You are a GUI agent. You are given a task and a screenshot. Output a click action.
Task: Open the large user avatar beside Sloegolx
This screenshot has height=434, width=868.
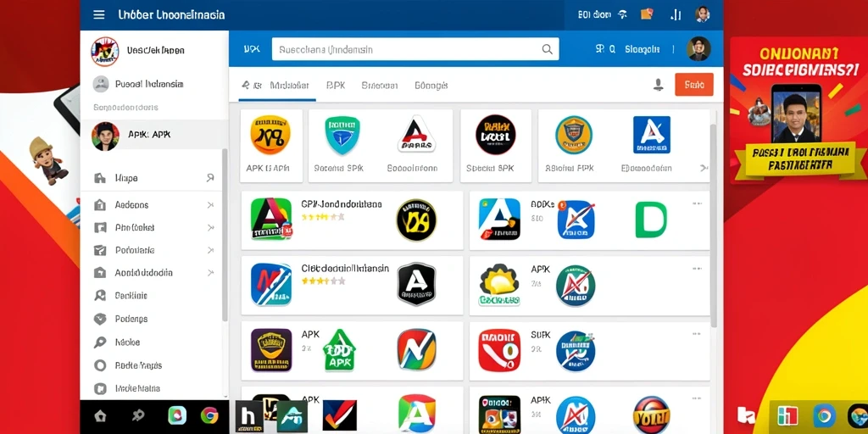(698, 49)
